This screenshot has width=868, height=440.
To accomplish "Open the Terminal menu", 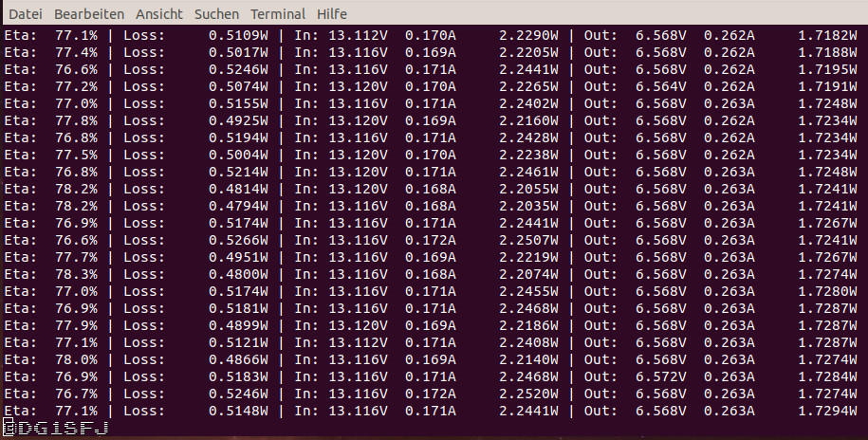I will [x=278, y=14].
